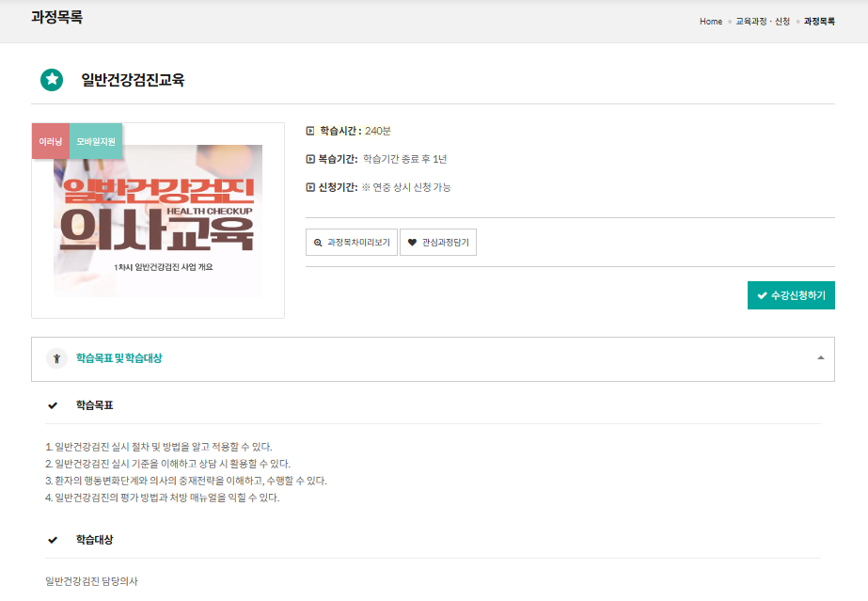Go to Home in breadcrumb

(x=711, y=22)
